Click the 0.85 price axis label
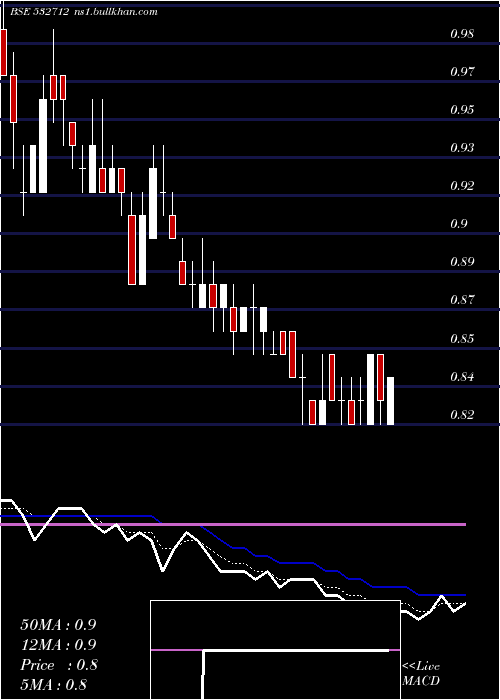 [462, 339]
